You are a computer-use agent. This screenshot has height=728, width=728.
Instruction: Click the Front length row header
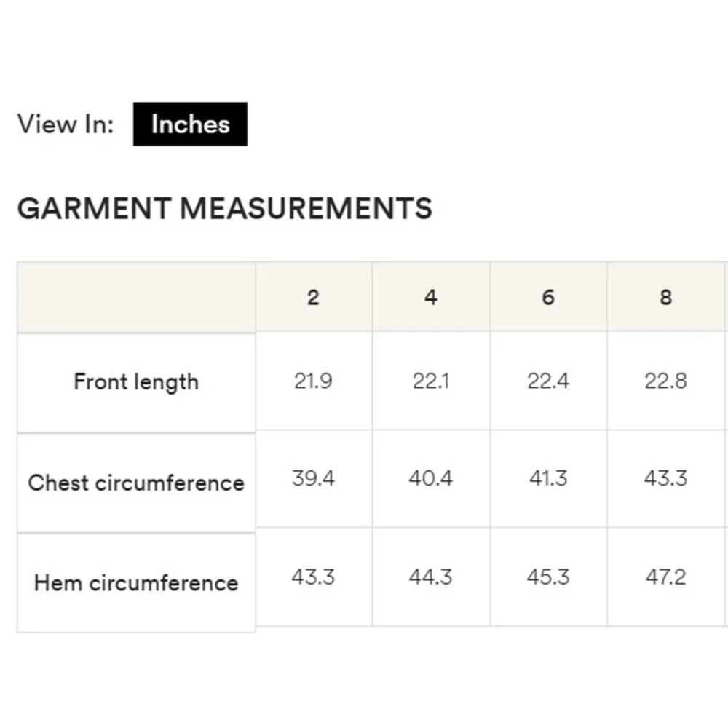click(136, 382)
